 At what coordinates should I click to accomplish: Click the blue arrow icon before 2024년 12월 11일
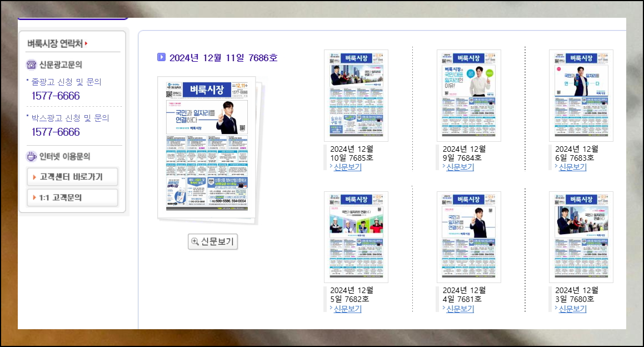(x=161, y=57)
